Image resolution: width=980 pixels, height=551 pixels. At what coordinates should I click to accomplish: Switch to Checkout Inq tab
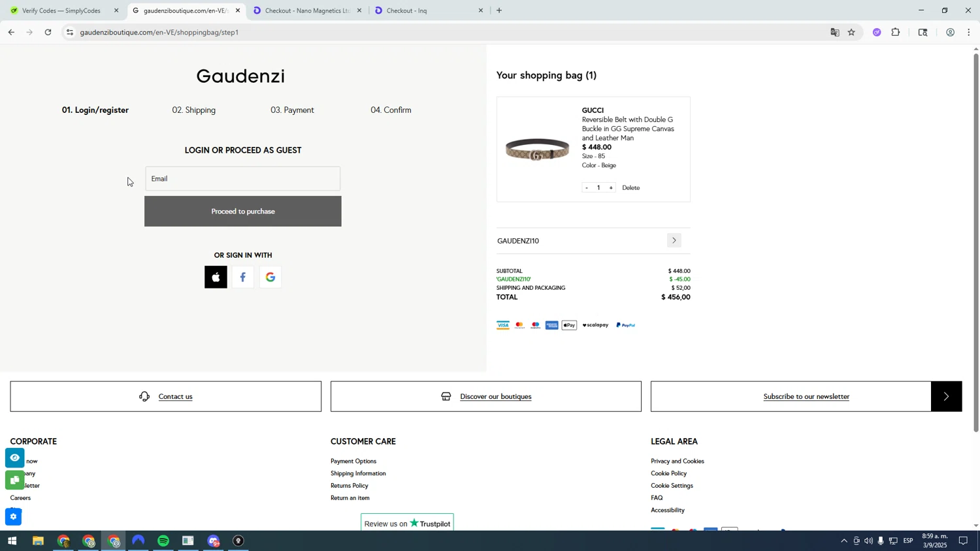tap(428, 10)
